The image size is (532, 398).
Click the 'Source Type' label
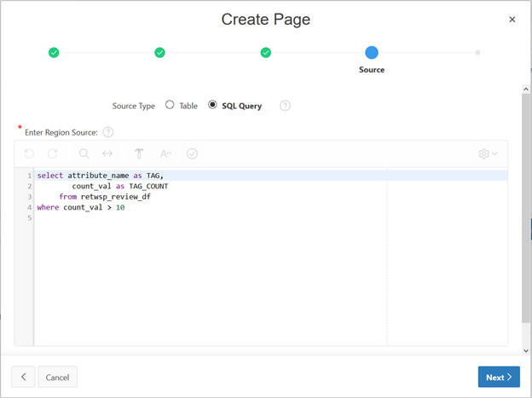click(x=134, y=106)
